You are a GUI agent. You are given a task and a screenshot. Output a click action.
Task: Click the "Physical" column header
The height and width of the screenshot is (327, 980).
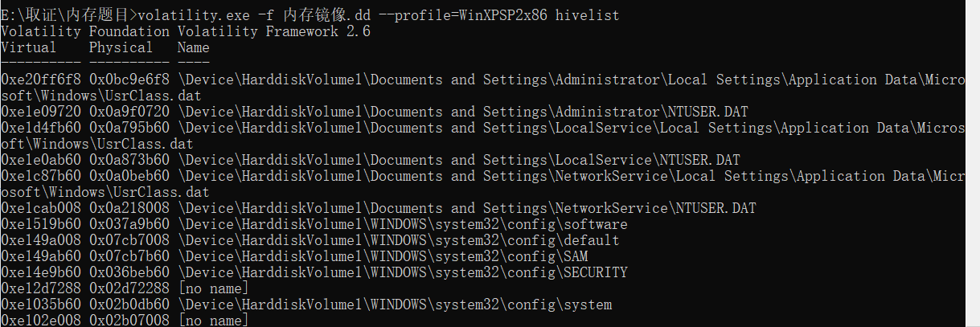tap(121, 47)
